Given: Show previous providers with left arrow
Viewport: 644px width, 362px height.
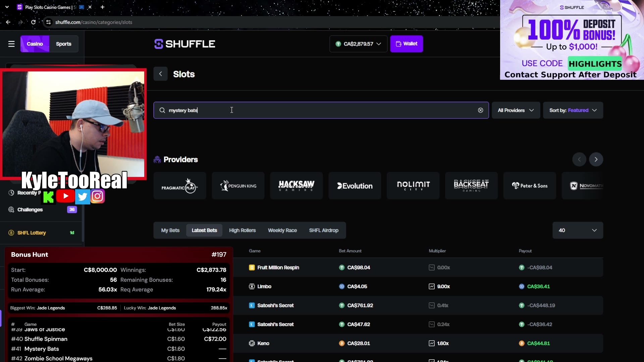Looking at the screenshot, I should [579, 160].
